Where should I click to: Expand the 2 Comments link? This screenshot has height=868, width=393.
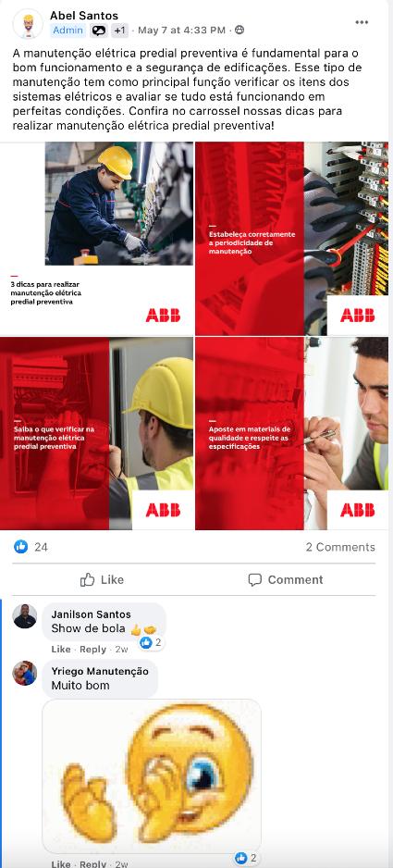click(340, 547)
